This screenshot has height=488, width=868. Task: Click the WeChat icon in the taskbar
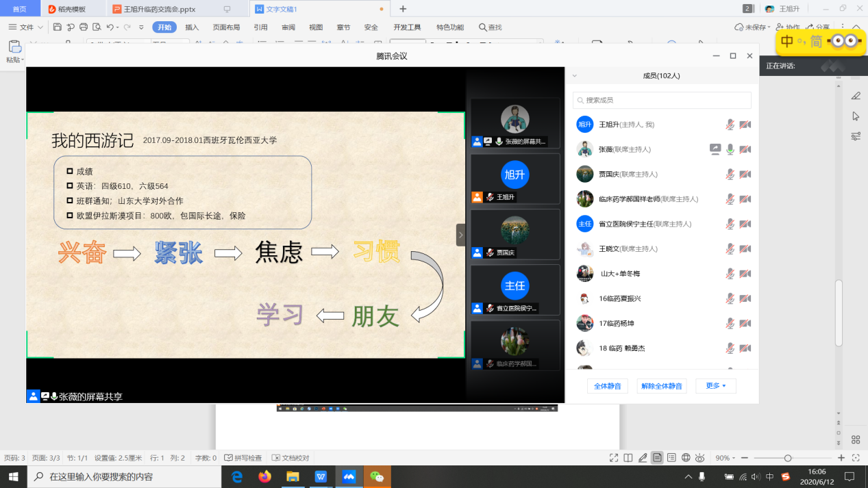coord(377,476)
